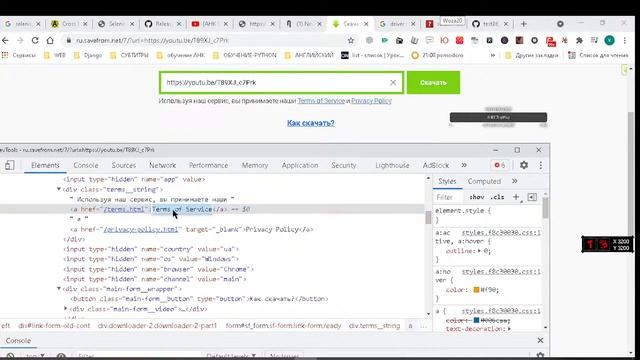Open the styles.f8c30030.css link beside a:hover rule
Viewport: 640px width, 360px height.
501,271
